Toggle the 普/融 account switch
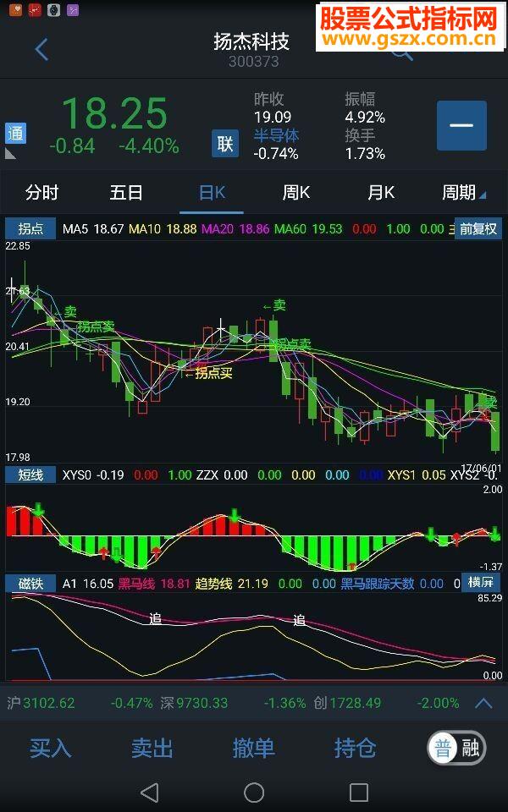 point(456,749)
